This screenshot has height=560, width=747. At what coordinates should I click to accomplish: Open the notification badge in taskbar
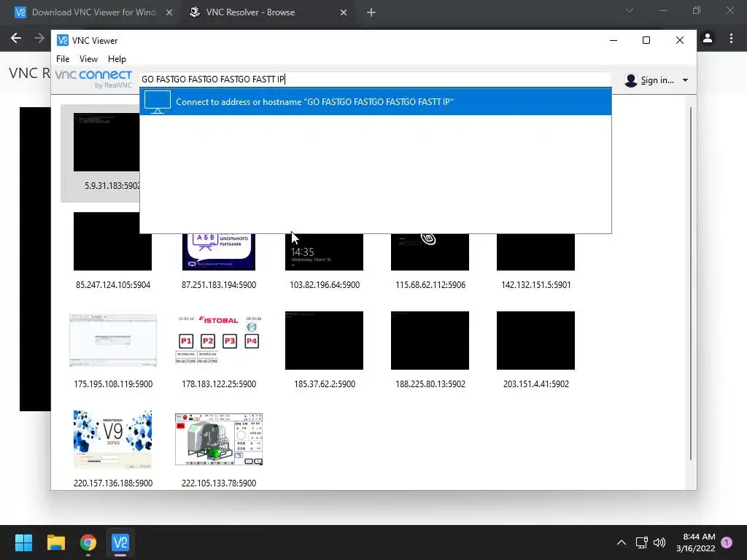(727, 542)
